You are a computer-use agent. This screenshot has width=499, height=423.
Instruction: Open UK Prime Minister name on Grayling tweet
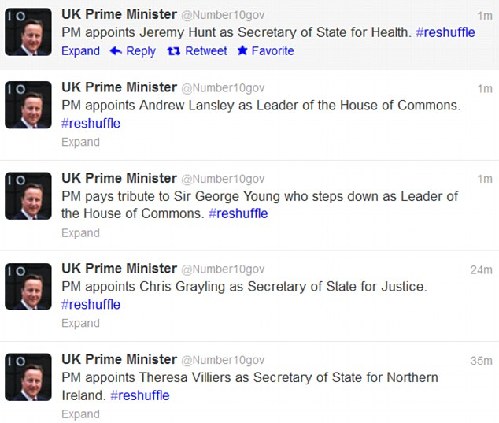[119, 269]
